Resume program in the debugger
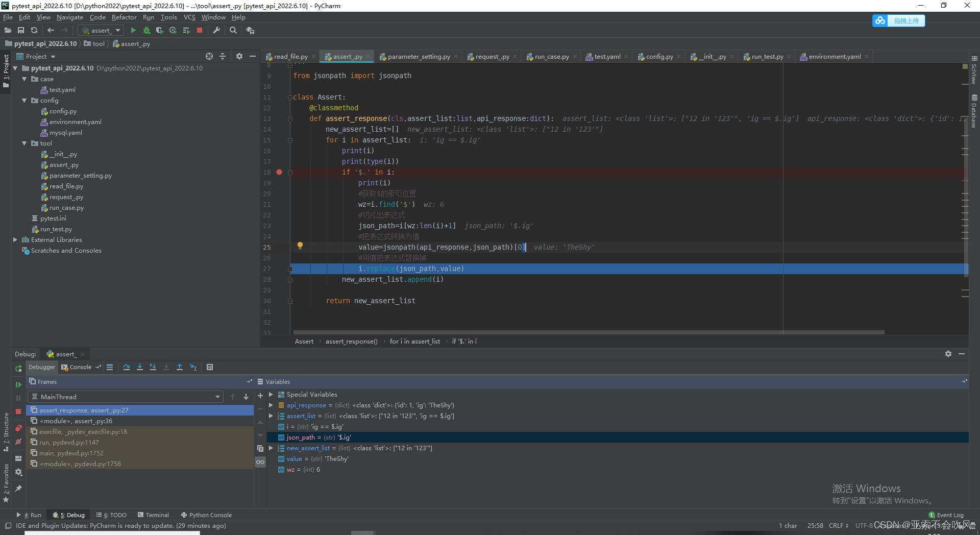This screenshot has height=535, width=980. click(18, 384)
